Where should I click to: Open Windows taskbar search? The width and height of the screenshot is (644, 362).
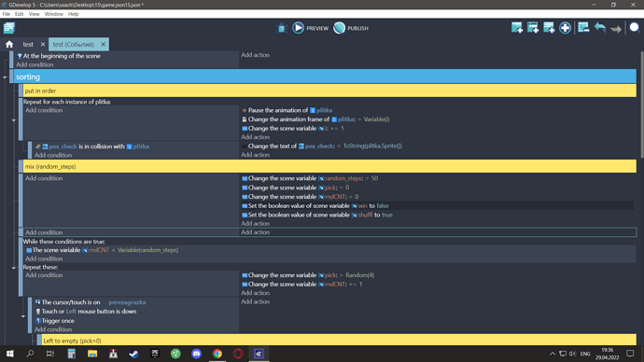[x=30, y=354]
